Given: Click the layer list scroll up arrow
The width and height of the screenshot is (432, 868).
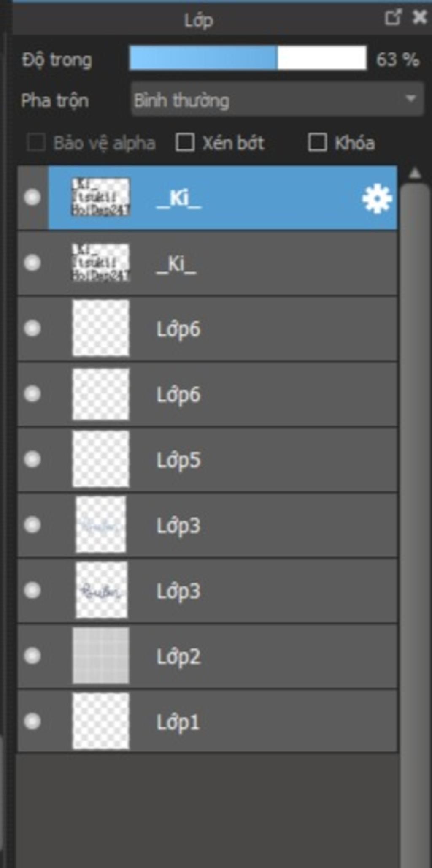Looking at the screenshot, I should [415, 173].
